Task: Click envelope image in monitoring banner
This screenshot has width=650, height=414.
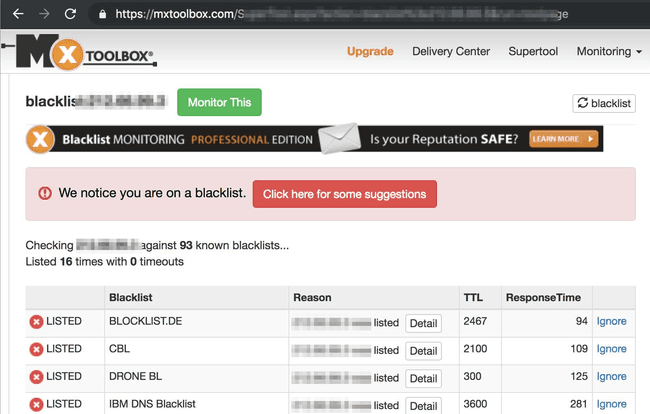Action: 340,138
